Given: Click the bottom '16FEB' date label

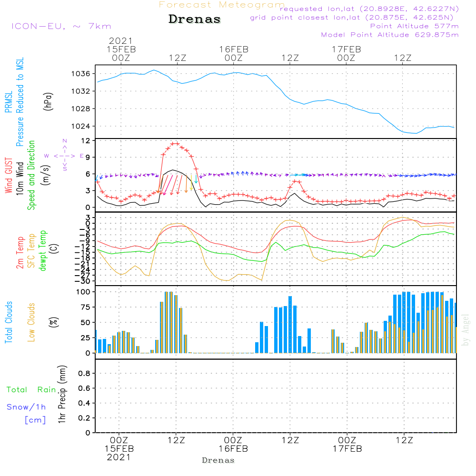Looking at the screenshot, I should (233, 449).
